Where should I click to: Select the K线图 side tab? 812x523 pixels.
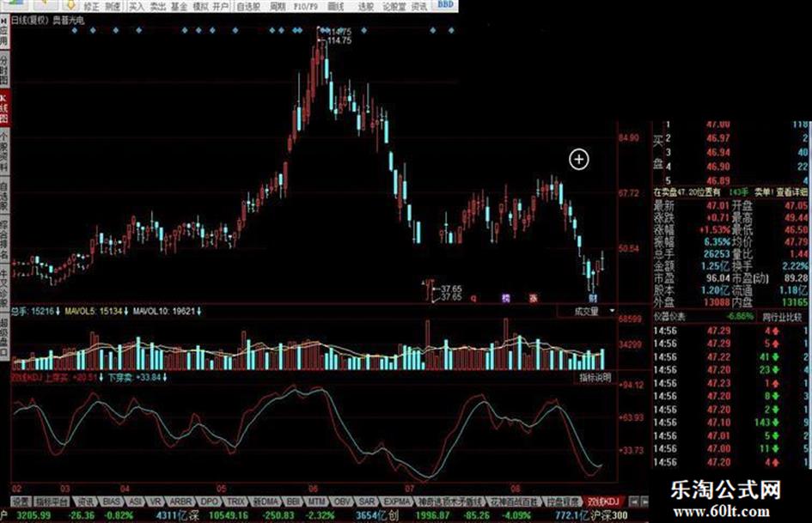pyautogui.click(x=4, y=107)
